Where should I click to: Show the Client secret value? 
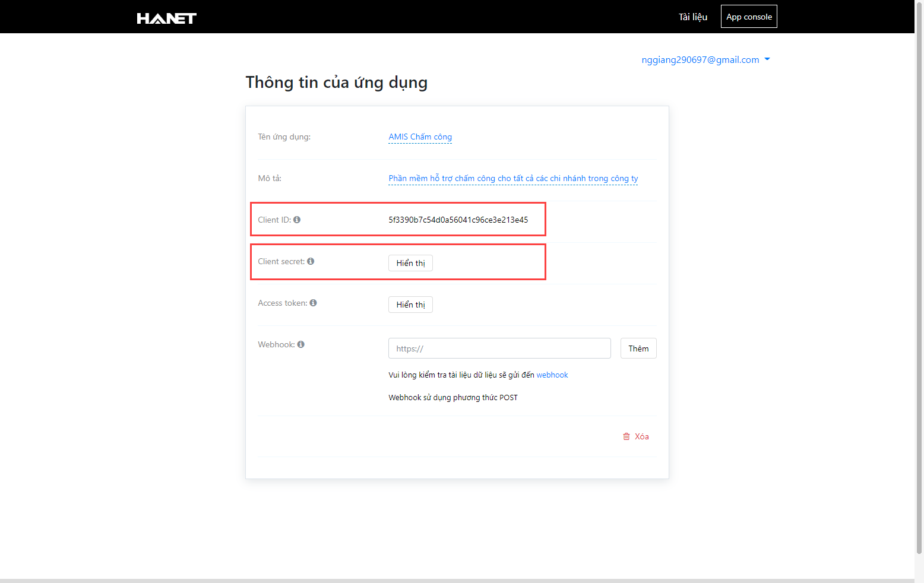(x=410, y=263)
